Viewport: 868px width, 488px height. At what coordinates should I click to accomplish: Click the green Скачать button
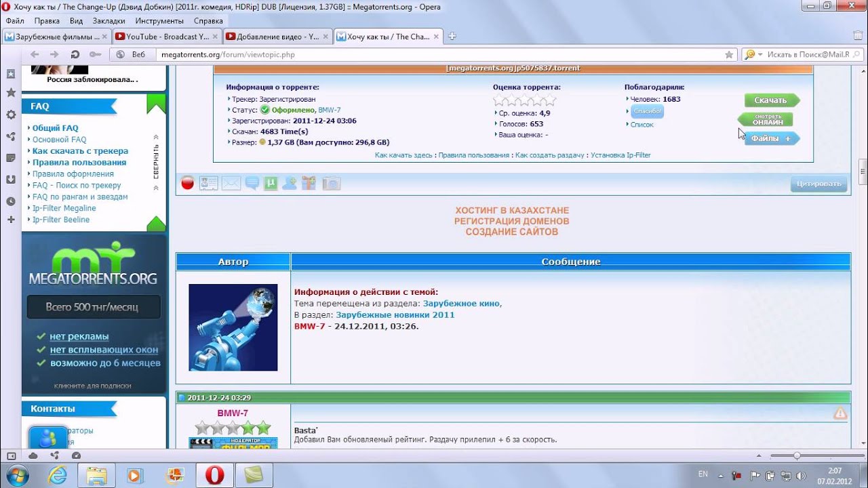pyautogui.click(x=772, y=100)
